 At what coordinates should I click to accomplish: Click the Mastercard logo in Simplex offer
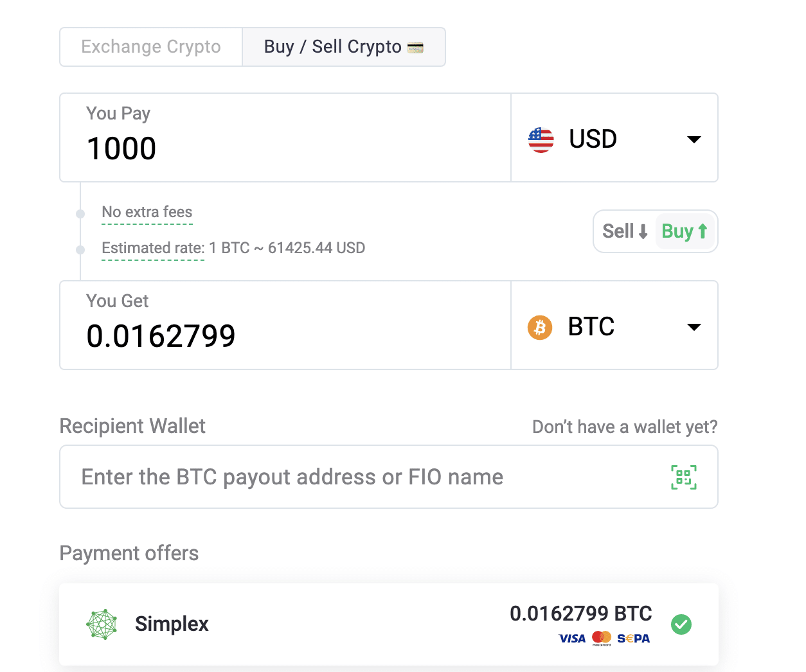[602, 638]
